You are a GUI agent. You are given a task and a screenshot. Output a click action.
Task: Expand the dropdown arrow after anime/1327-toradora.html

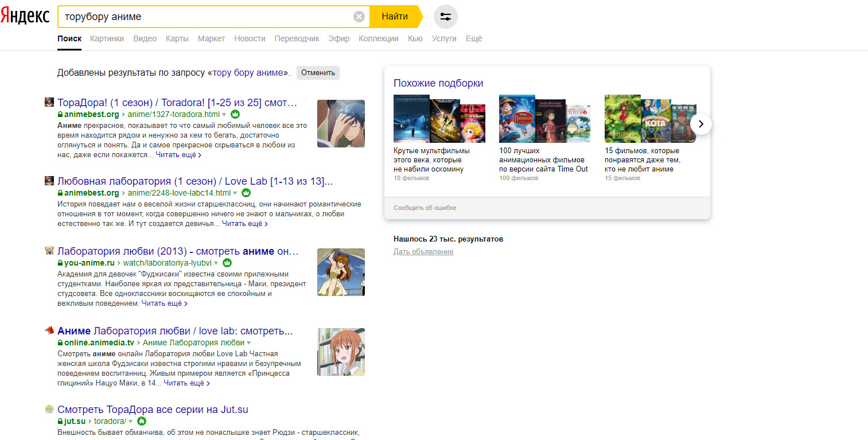[x=224, y=114]
